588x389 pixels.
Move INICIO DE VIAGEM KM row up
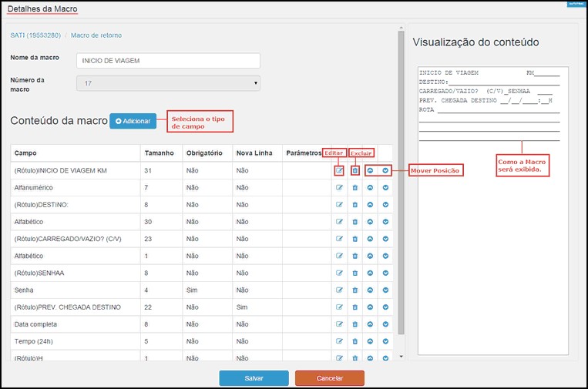(370, 170)
